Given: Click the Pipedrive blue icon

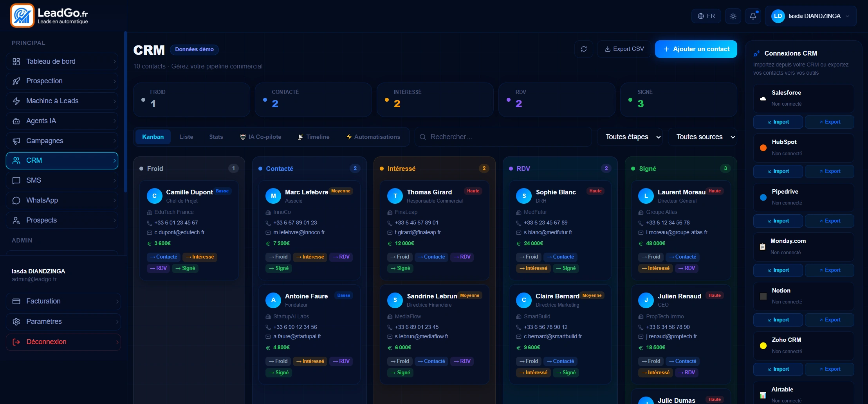Looking at the screenshot, I should 763,198.
